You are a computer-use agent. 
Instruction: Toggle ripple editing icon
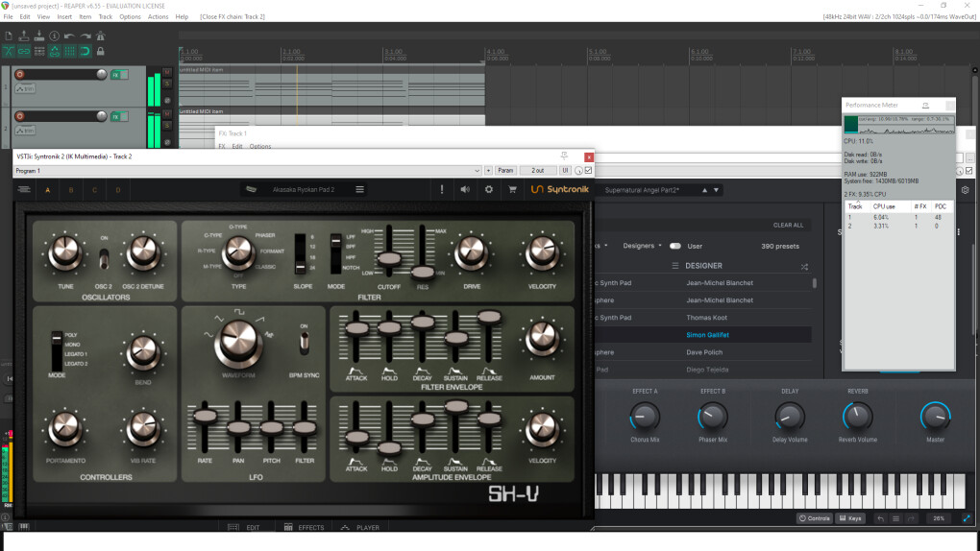(39, 51)
